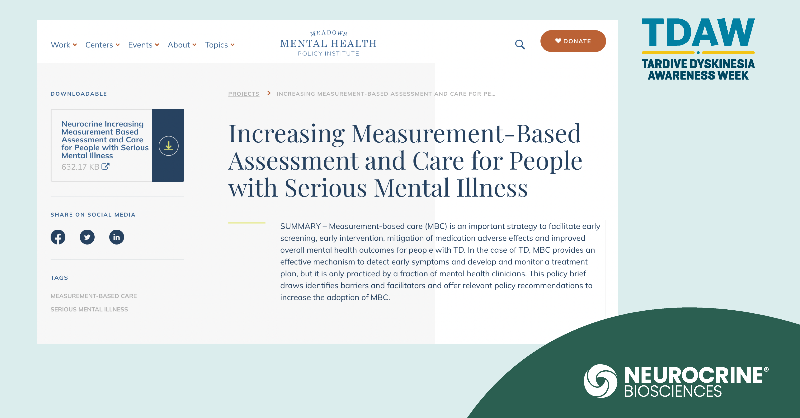This screenshot has height=418, width=800.
Task: Expand the Work menu
Action: (64, 45)
